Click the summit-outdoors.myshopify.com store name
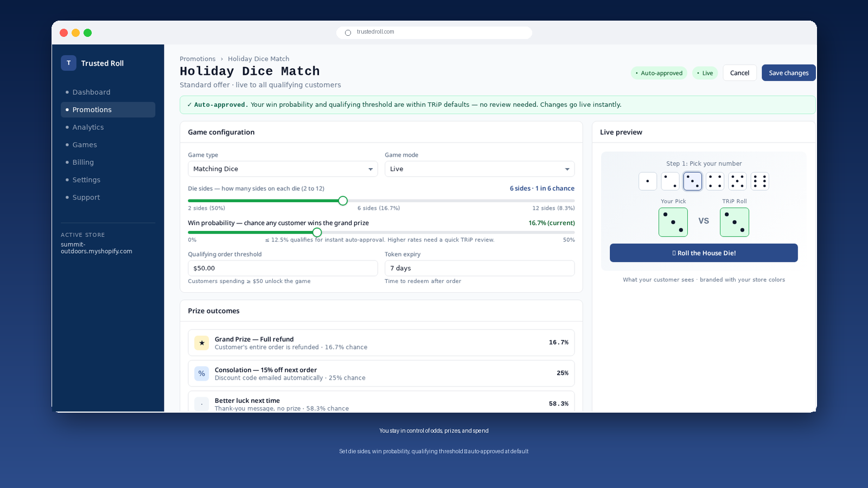Image resolution: width=868 pixels, height=488 pixels. point(97,248)
